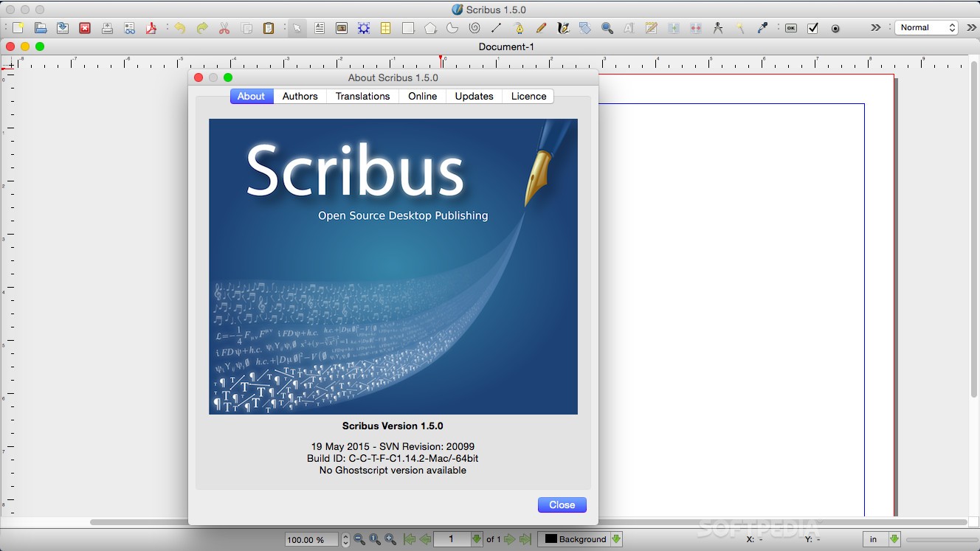980x551 pixels.
Task: Click the Insert Table tool
Action: [x=386, y=28]
